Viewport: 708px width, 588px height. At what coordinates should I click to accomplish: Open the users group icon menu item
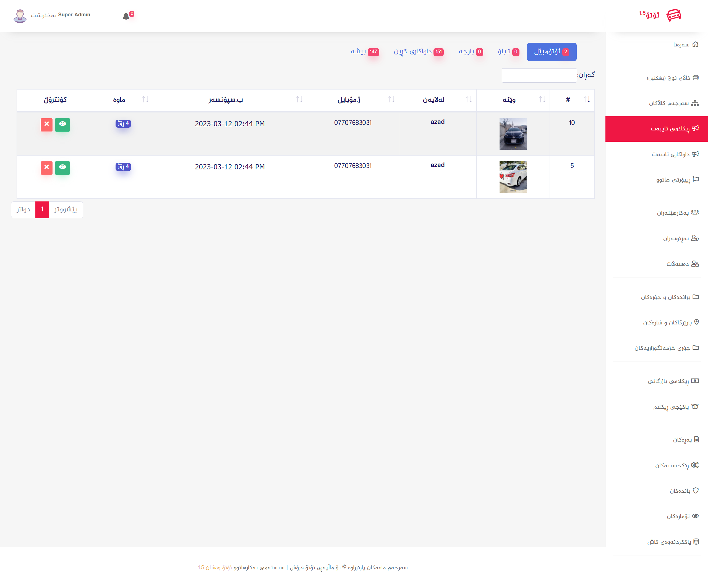point(677,212)
